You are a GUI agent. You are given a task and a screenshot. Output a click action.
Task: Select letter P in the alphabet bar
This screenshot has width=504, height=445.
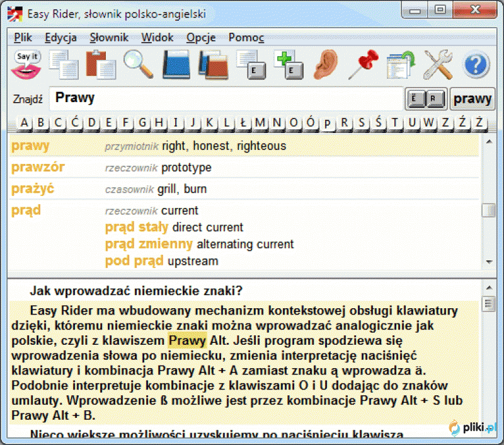click(328, 124)
